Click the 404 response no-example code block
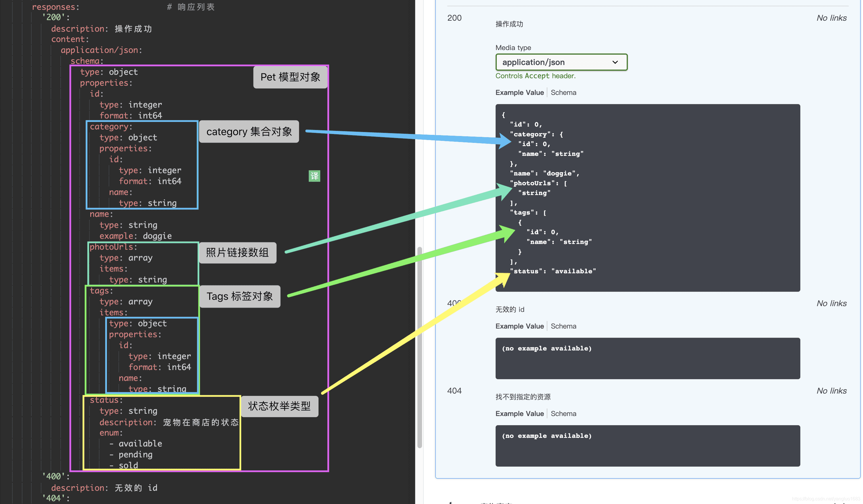 click(x=647, y=445)
